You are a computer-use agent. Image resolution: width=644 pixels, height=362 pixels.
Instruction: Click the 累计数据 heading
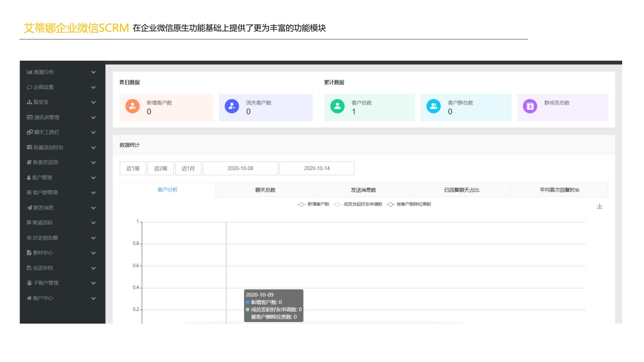click(334, 82)
